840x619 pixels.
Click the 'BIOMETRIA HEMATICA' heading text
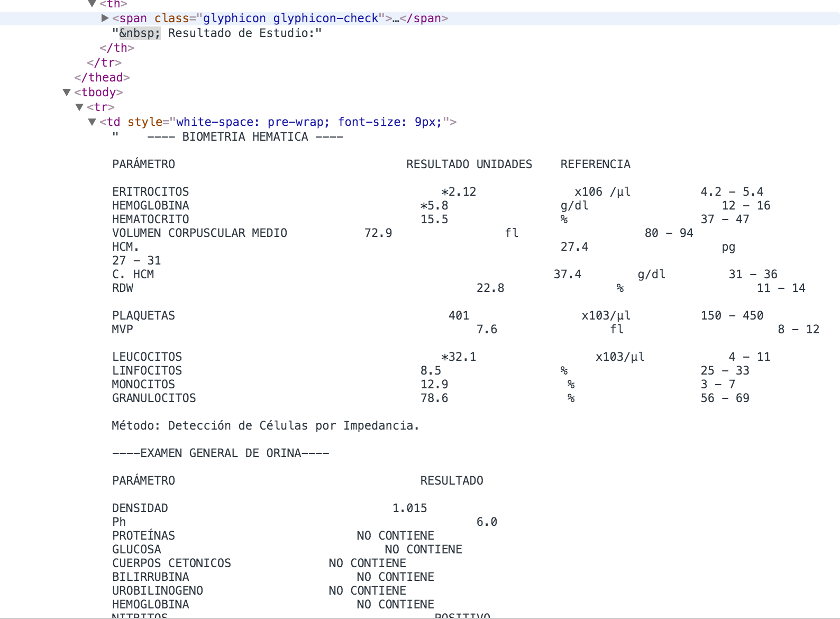pos(245,136)
